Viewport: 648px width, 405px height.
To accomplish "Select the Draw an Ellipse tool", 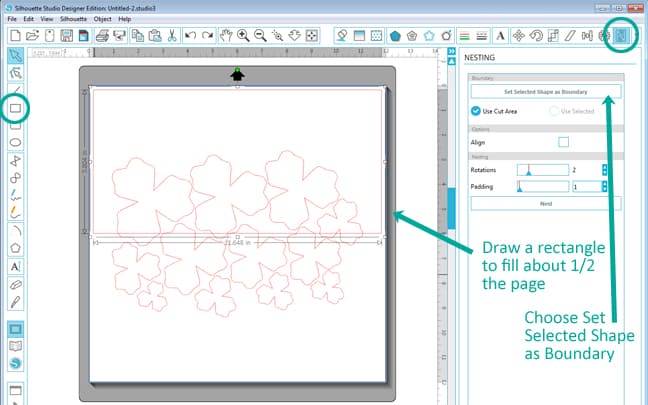I will 15,142.
